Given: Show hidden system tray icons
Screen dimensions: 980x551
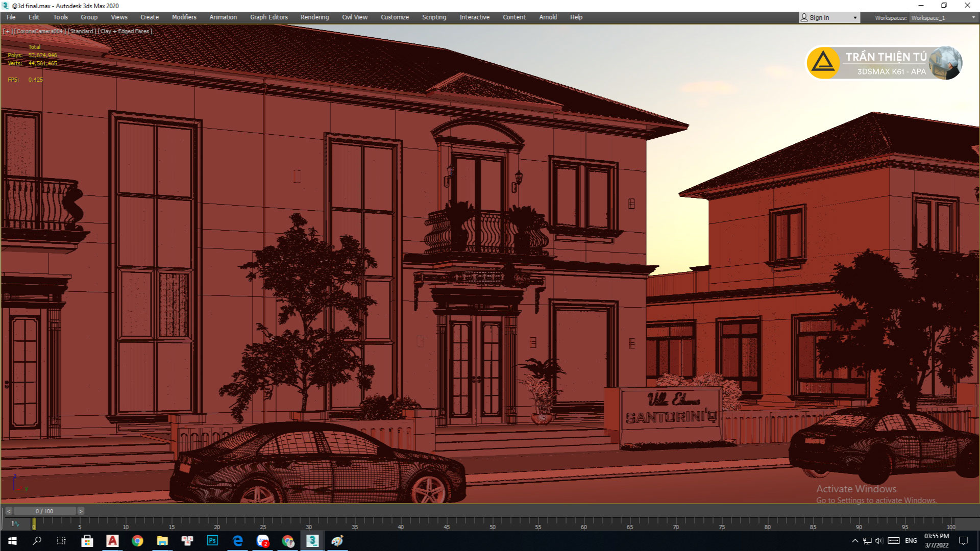Looking at the screenshot, I should point(855,541).
